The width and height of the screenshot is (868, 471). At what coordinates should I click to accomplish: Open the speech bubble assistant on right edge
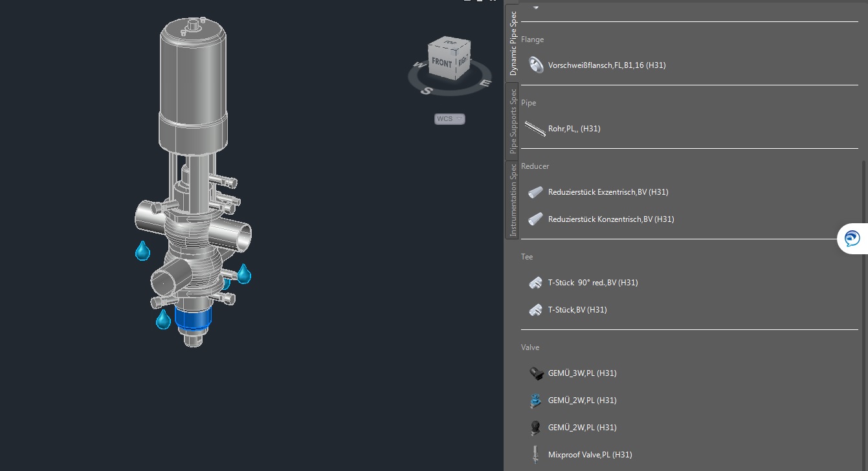[x=852, y=238]
